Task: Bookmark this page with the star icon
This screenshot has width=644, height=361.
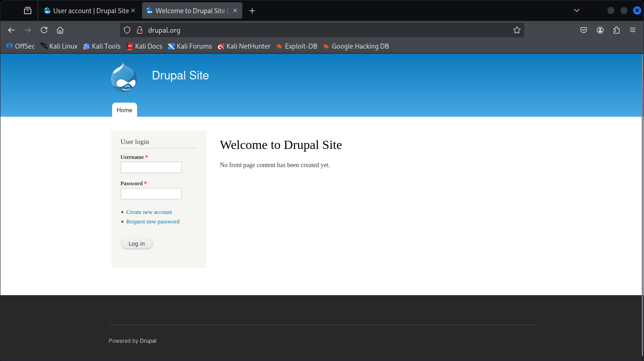Action: 516,30
